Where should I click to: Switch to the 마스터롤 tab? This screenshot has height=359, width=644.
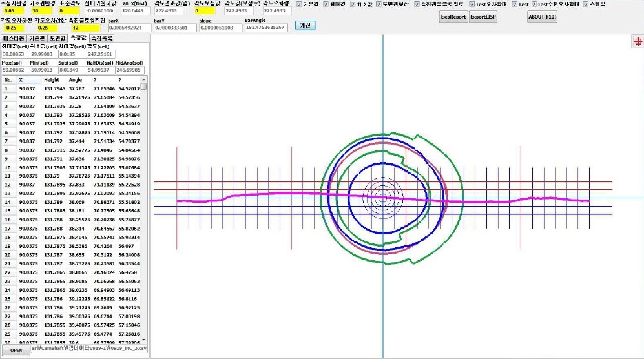click(14, 39)
